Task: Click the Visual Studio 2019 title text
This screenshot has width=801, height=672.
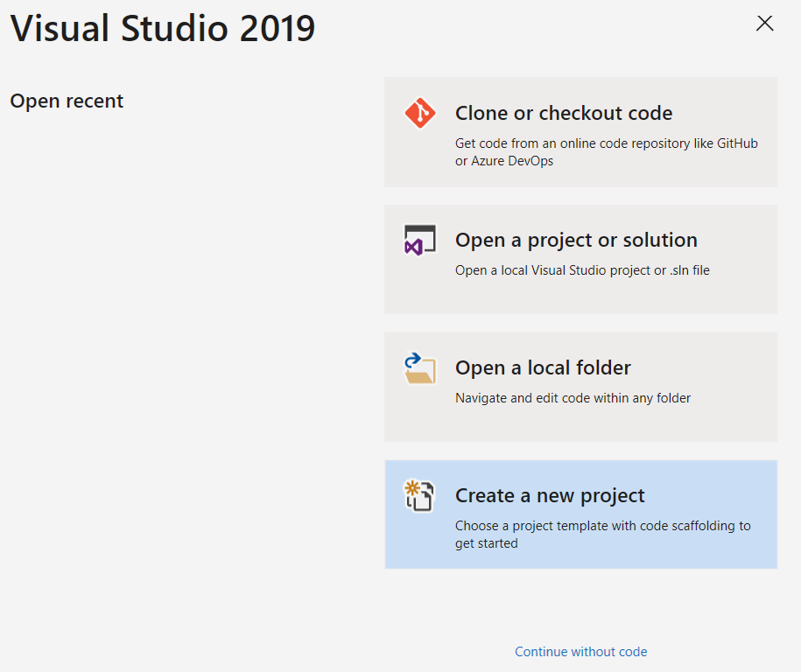Action: (x=163, y=30)
